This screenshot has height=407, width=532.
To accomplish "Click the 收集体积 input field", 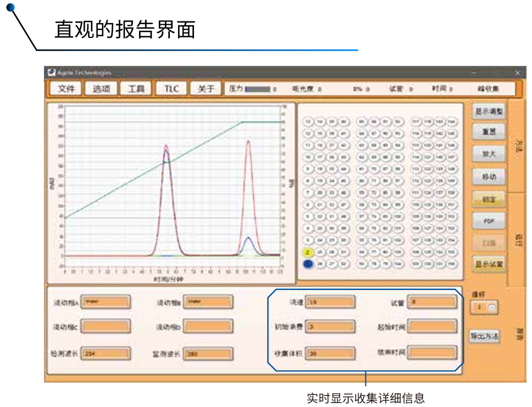I will (x=330, y=353).
